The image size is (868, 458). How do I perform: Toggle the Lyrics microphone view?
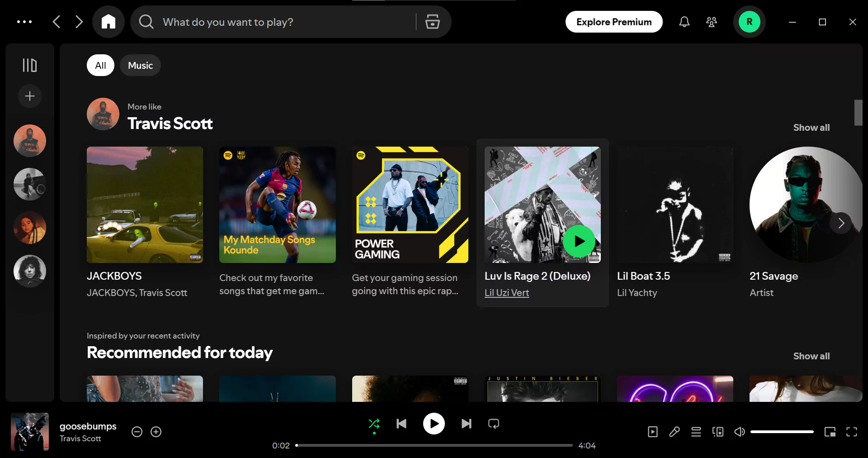pos(675,432)
